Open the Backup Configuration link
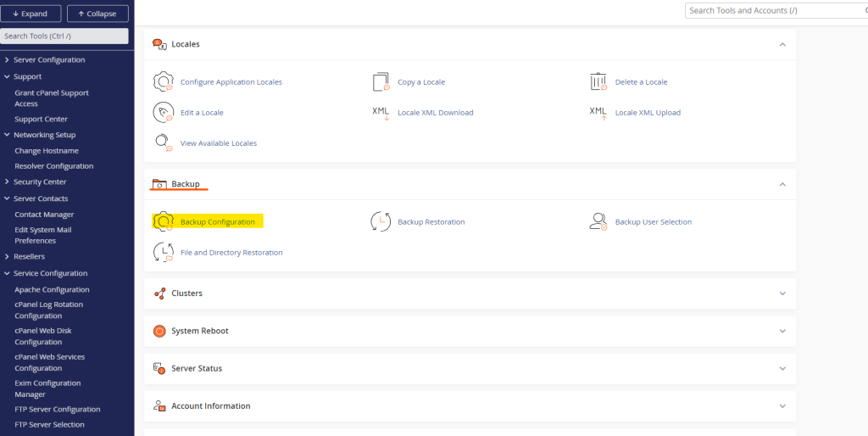This screenshot has width=868, height=436. [217, 222]
